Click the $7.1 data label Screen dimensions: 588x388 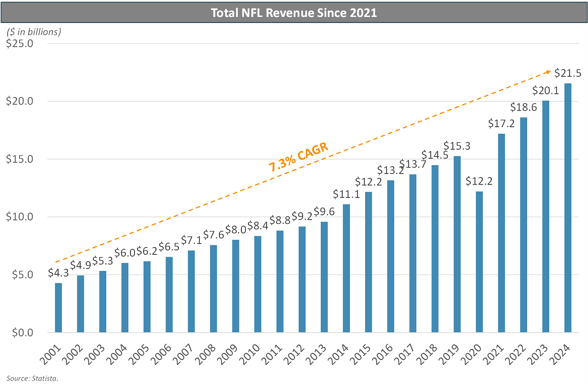click(x=191, y=240)
